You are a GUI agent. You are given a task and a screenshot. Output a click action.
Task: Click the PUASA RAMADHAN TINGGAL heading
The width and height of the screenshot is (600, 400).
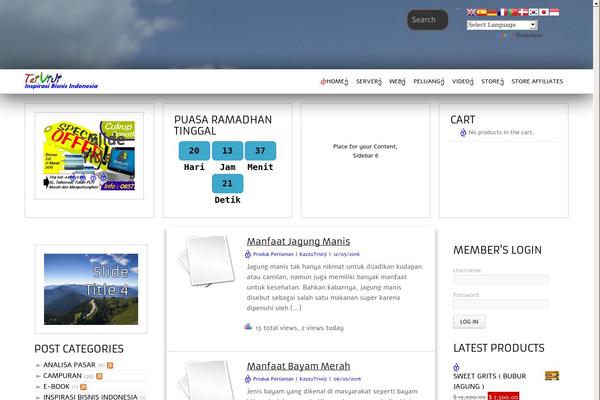click(223, 125)
